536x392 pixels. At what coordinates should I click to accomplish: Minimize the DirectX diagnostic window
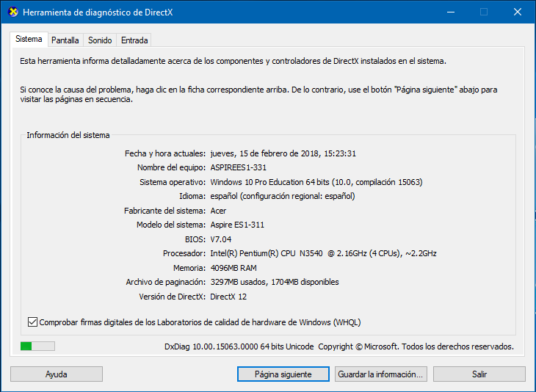[451, 12]
